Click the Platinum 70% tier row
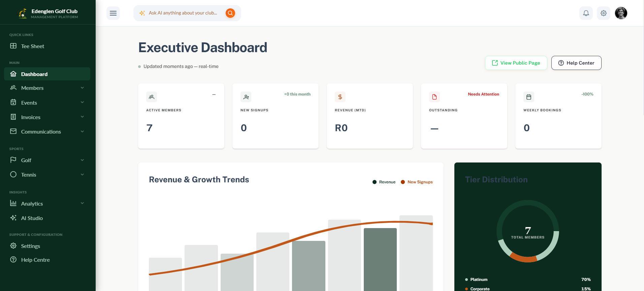644x291 pixels. point(528,280)
